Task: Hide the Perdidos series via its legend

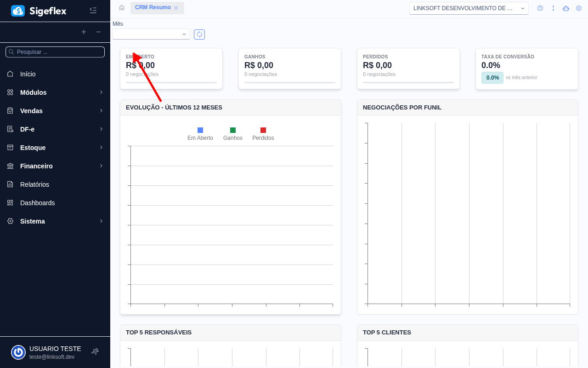Action: point(263,133)
